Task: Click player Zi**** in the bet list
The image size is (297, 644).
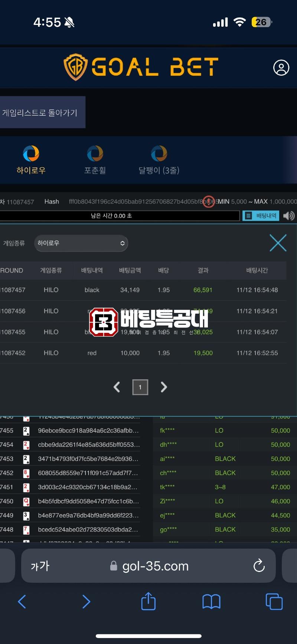Action: 167,501
